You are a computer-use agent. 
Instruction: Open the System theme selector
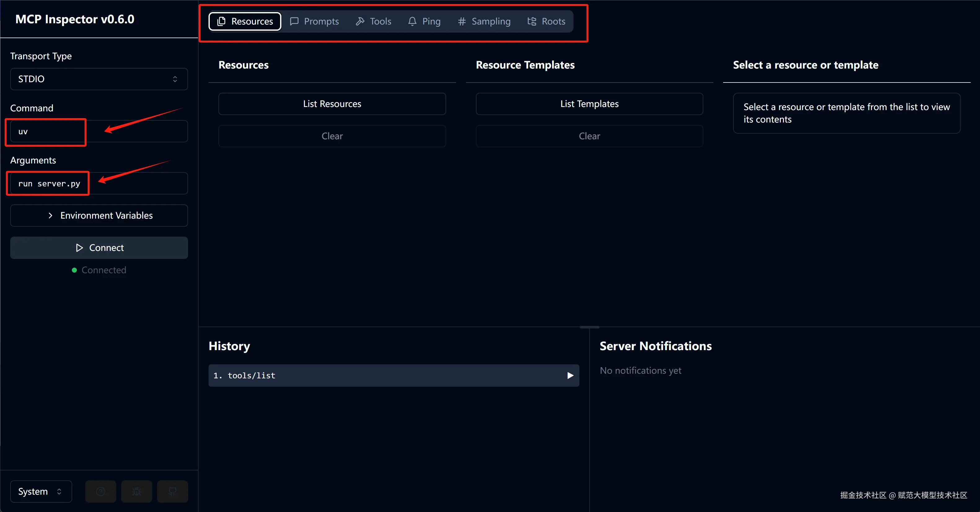point(41,492)
